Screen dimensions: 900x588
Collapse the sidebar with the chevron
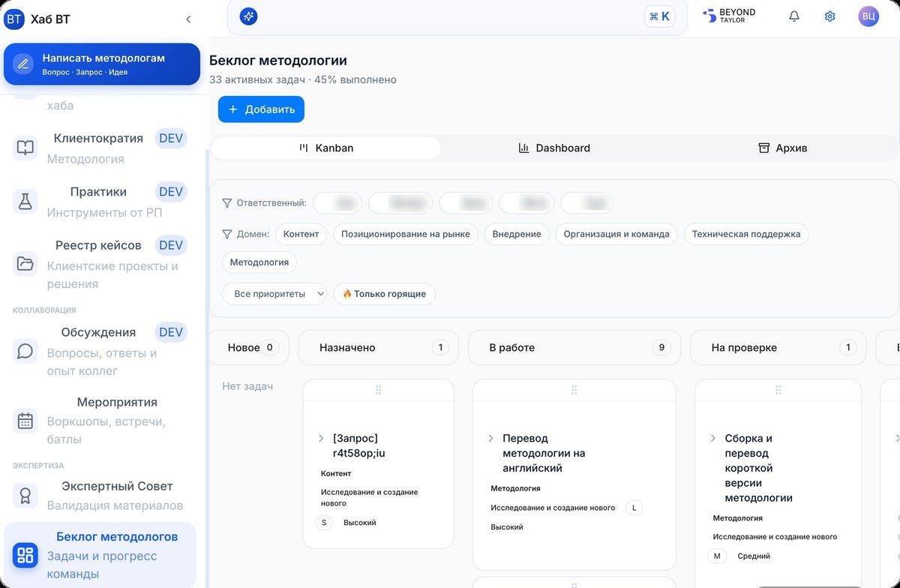tap(188, 19)
